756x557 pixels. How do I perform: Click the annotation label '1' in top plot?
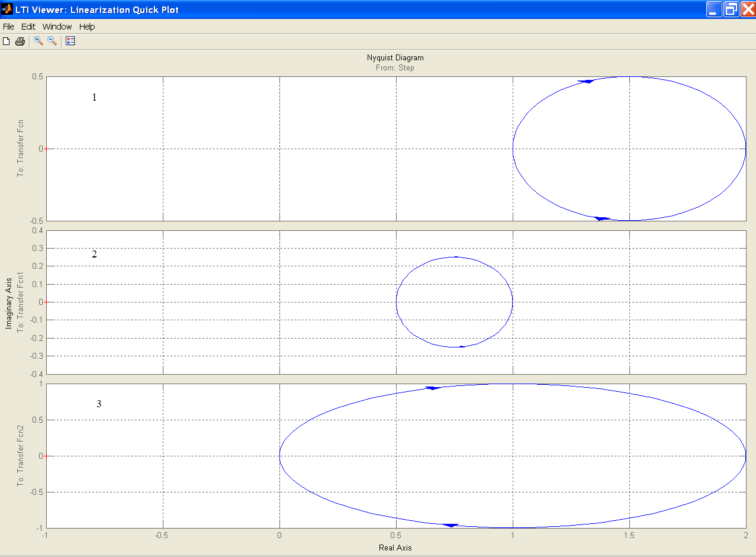(94, 98)
